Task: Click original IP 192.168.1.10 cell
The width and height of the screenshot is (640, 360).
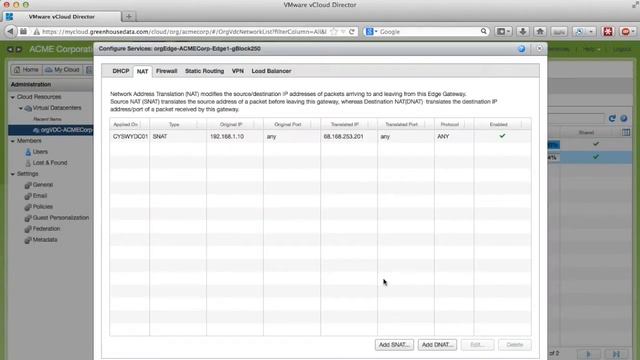Action: click(x=235, y=137)
